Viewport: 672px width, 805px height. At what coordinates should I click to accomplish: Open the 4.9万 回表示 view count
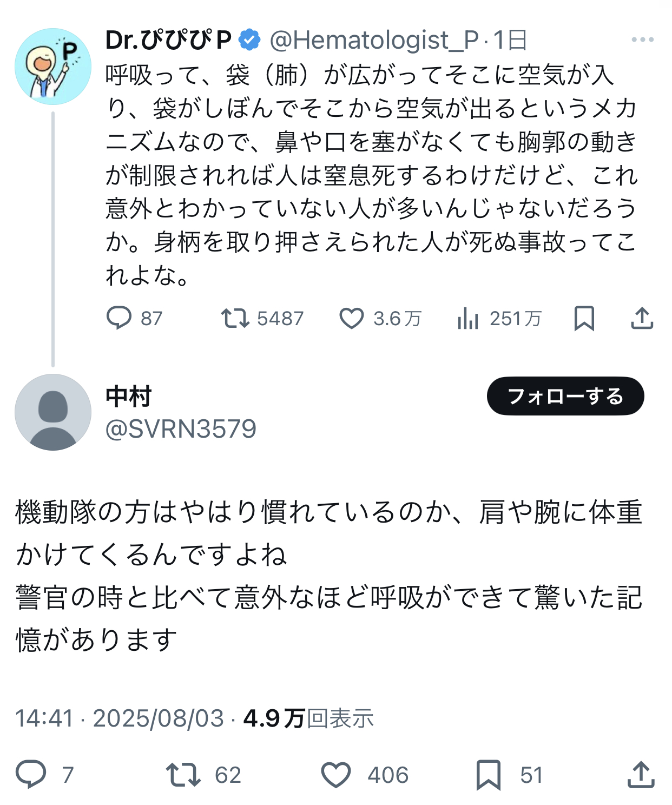point(308,718)
